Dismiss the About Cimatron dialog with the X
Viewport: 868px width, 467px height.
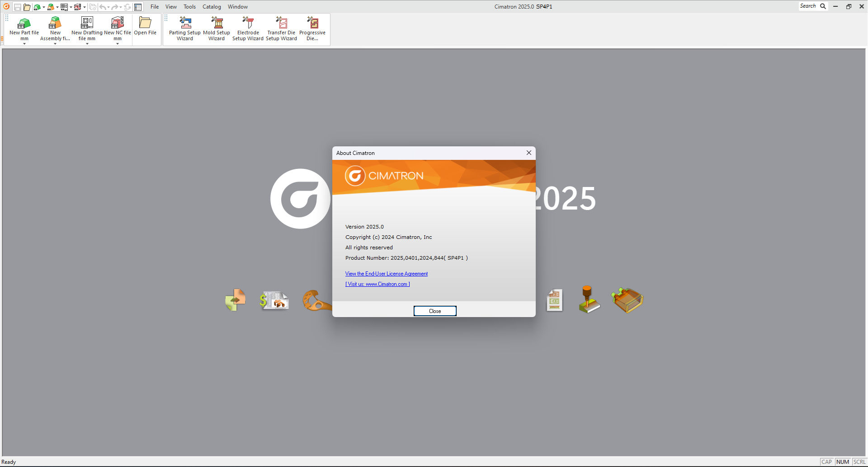529,153
